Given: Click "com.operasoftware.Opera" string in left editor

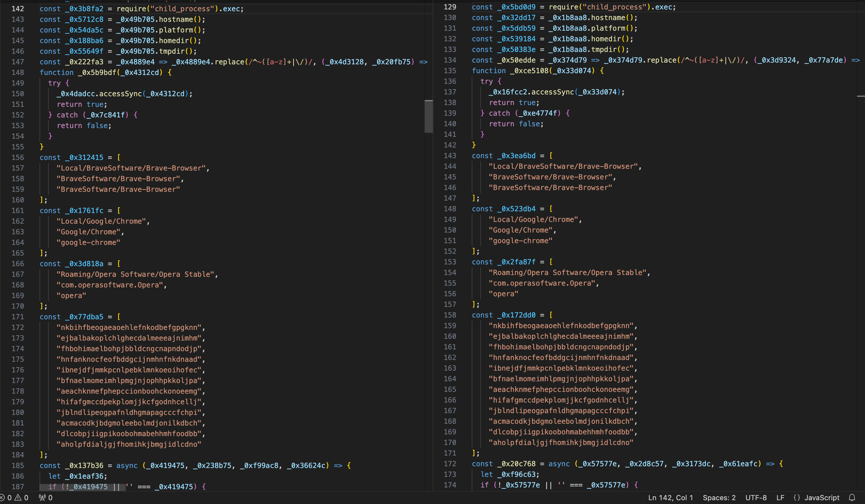Looking at the screenshot, I should click(110, 285).
